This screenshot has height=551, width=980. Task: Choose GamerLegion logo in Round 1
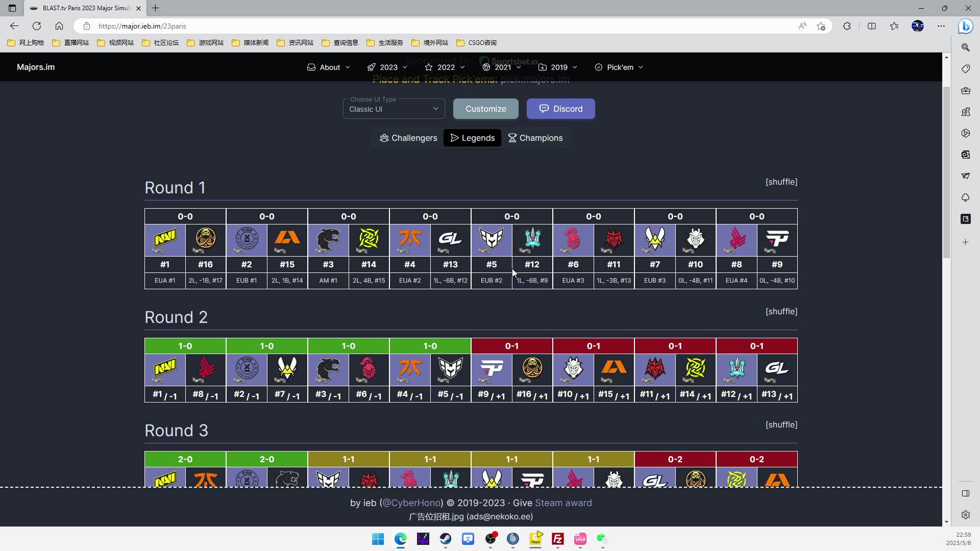pyautogui.click(x=451, y=240)
